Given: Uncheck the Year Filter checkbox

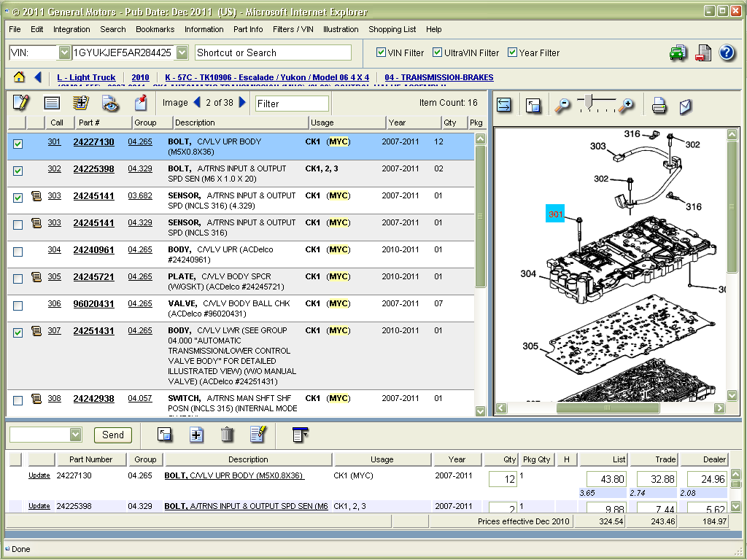Looking at the screenshot, I should (513, 52).
